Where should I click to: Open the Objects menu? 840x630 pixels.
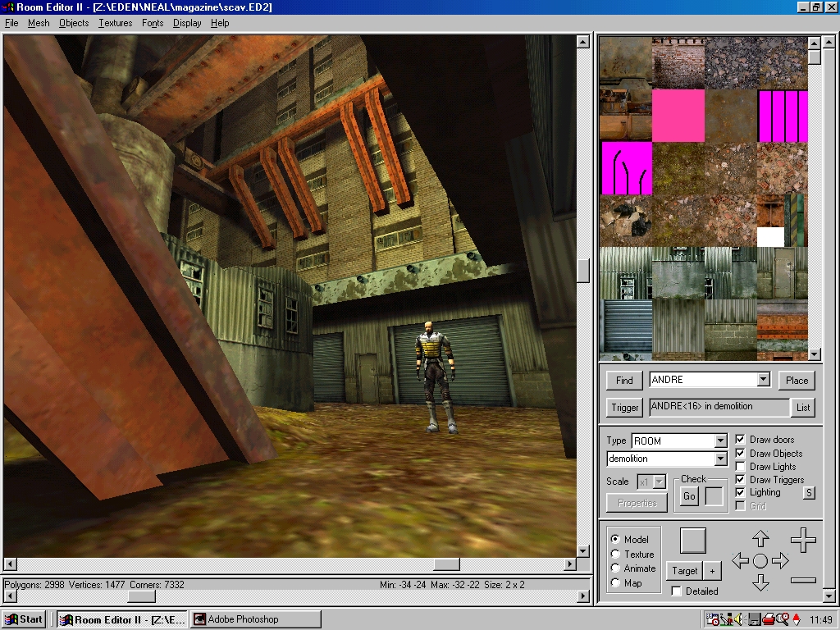coord(74,23)
